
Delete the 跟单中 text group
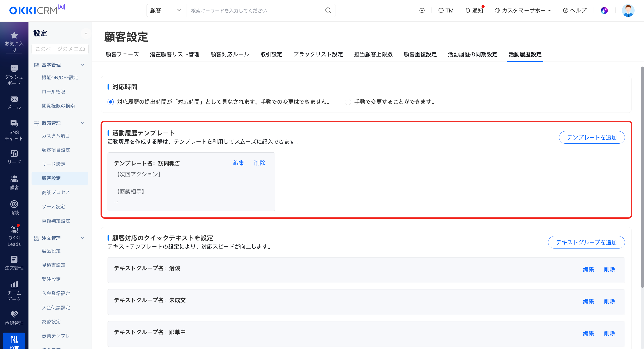point(609,333)
